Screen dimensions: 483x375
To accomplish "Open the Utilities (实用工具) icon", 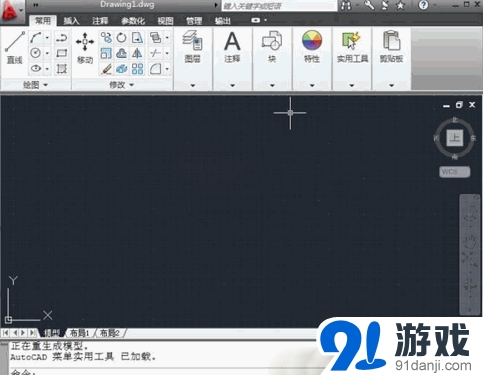I will click(352, 47).
